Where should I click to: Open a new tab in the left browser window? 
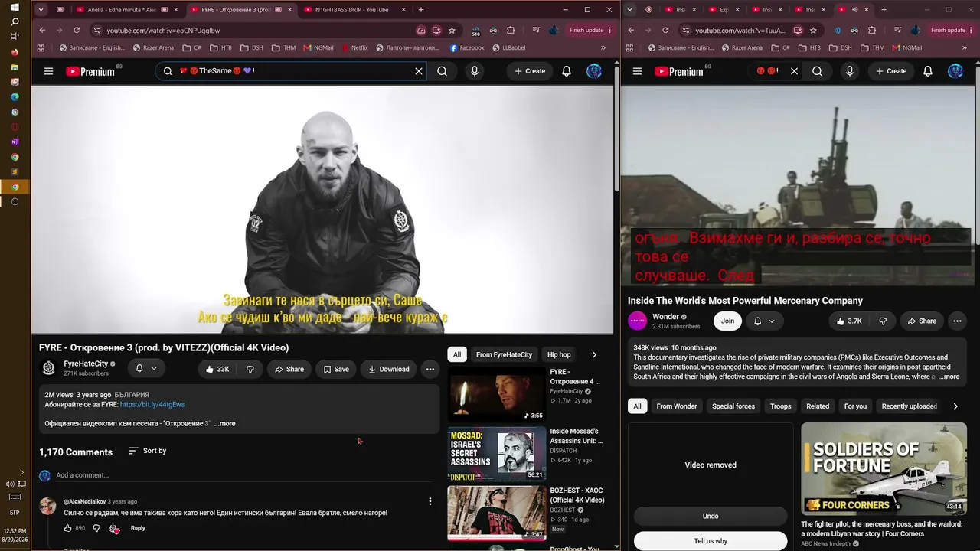pyautogui.click(x=421, y=10)
